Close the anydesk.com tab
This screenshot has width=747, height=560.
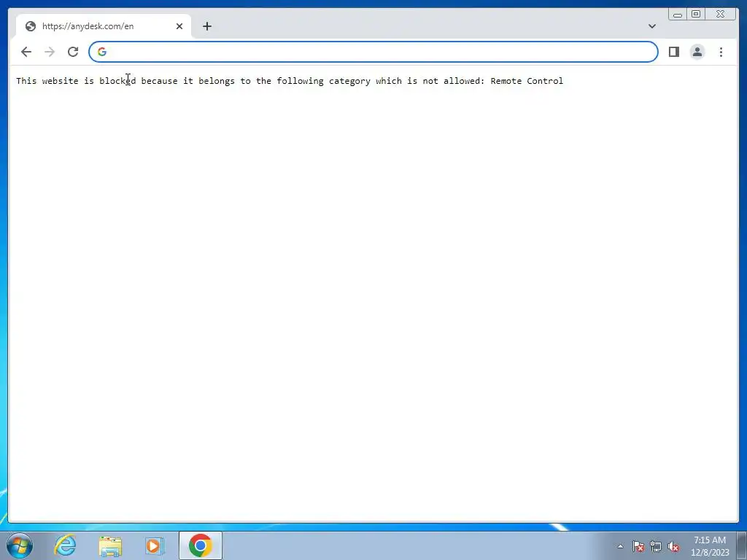(179, 26)
